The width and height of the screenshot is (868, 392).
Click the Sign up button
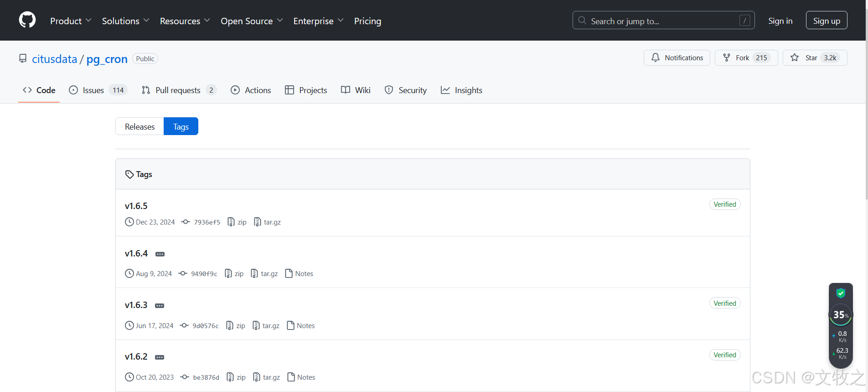click(827, 21)
